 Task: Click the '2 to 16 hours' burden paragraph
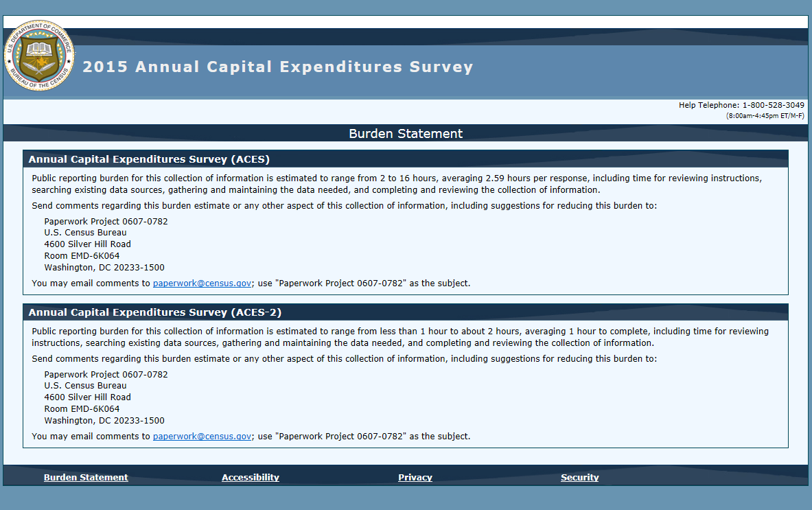pyautogui.click(x=397, y=184)
